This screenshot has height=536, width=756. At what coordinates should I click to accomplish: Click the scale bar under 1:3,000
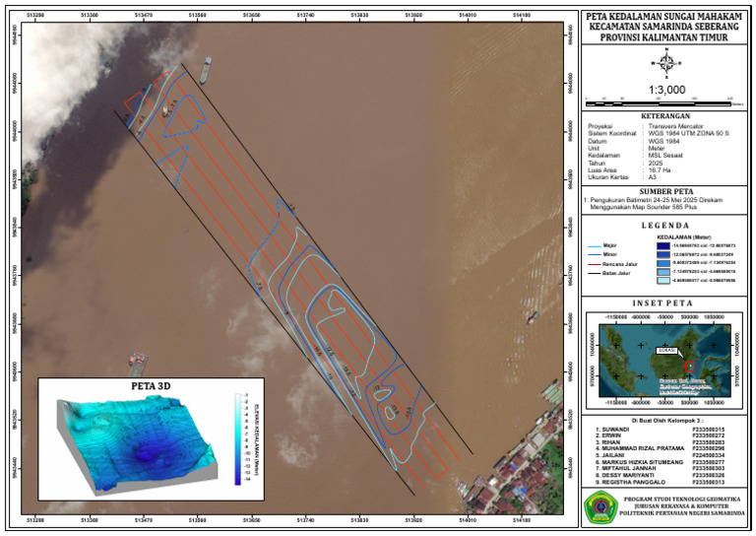click(659, 103)
